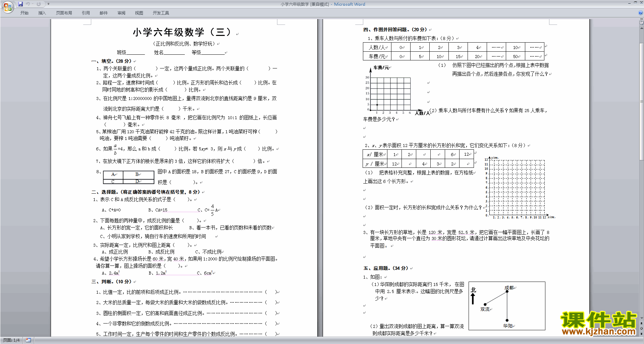Click the 北 north indicator on the map
This screenshot has height=344, width=644.
coord(473,290)
